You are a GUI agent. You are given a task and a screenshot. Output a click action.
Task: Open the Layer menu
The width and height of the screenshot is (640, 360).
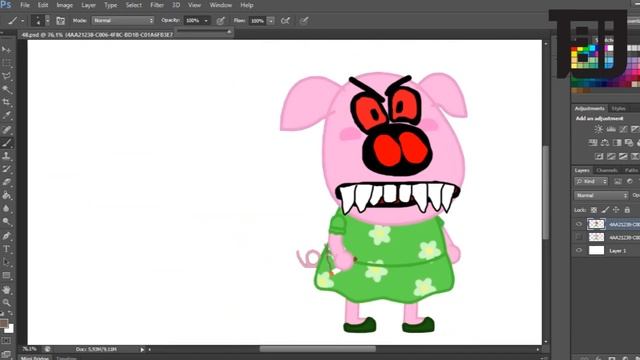(x=88, y=5)
